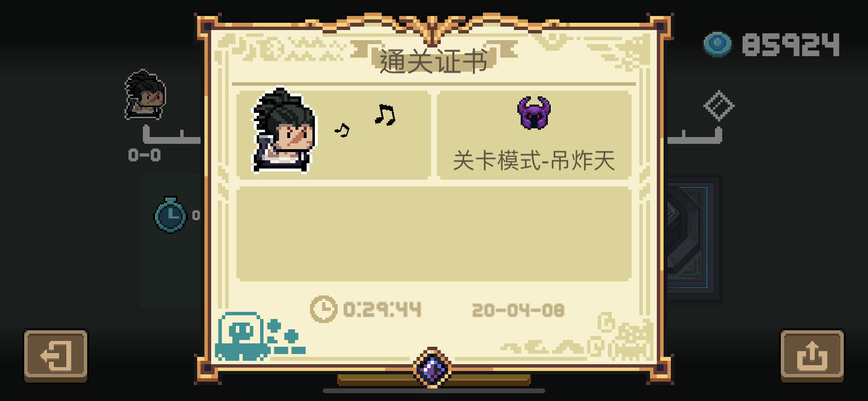Tap the dimmed stopwatch icon on the left

[x=170, y=215]
